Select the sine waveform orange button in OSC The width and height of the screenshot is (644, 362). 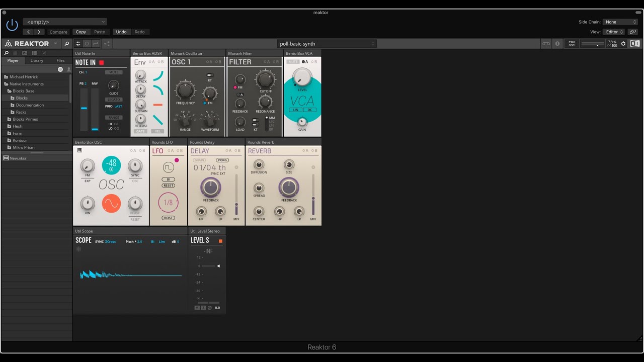(x=111, y=203)
